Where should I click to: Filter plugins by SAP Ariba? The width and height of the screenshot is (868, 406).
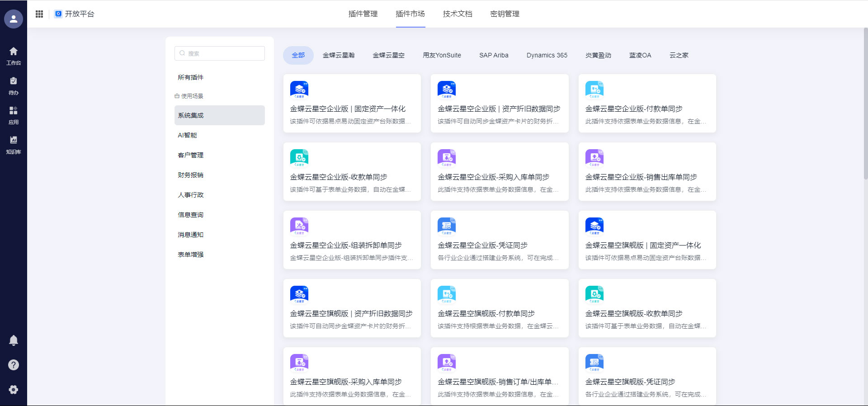(x=494, y=55)
